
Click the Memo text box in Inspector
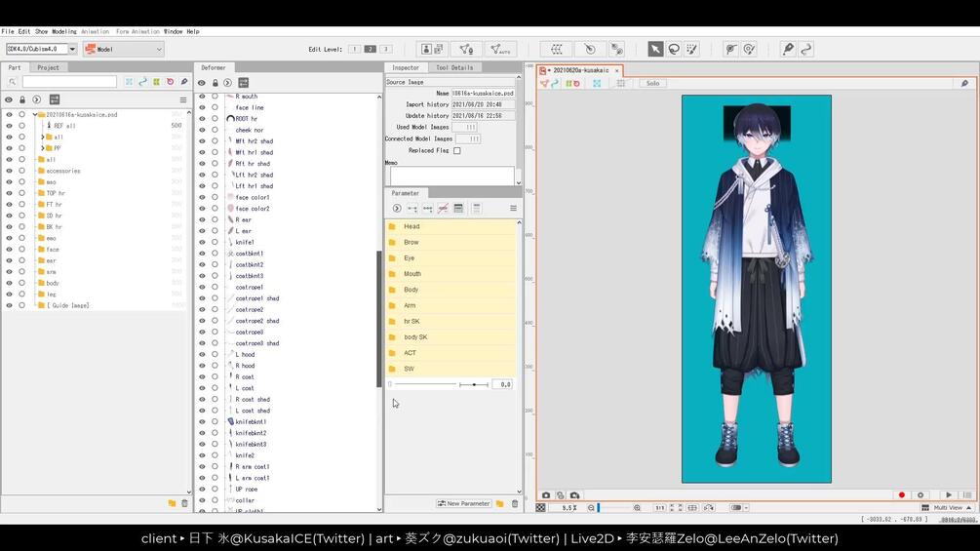pos(451,176)
